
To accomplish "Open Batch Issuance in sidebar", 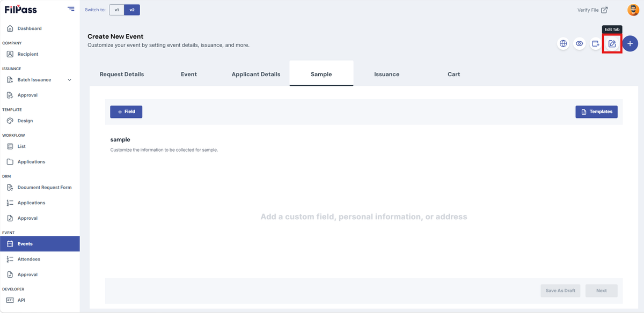I will click(x=34, y=80).
